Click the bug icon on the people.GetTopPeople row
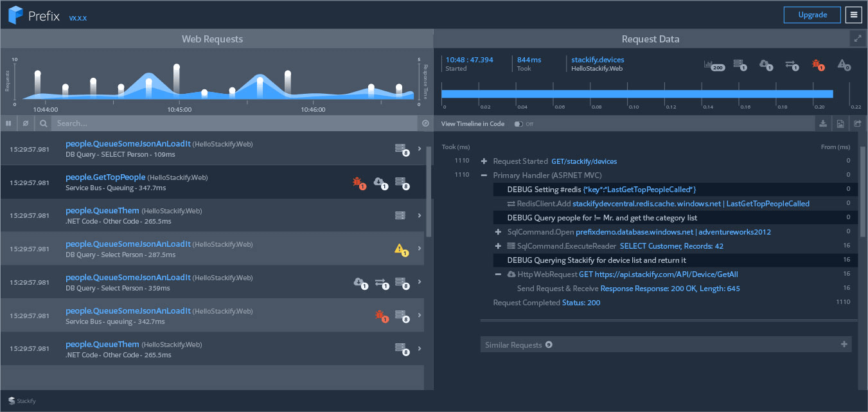868x412 pixels. (x=359, y=183)
